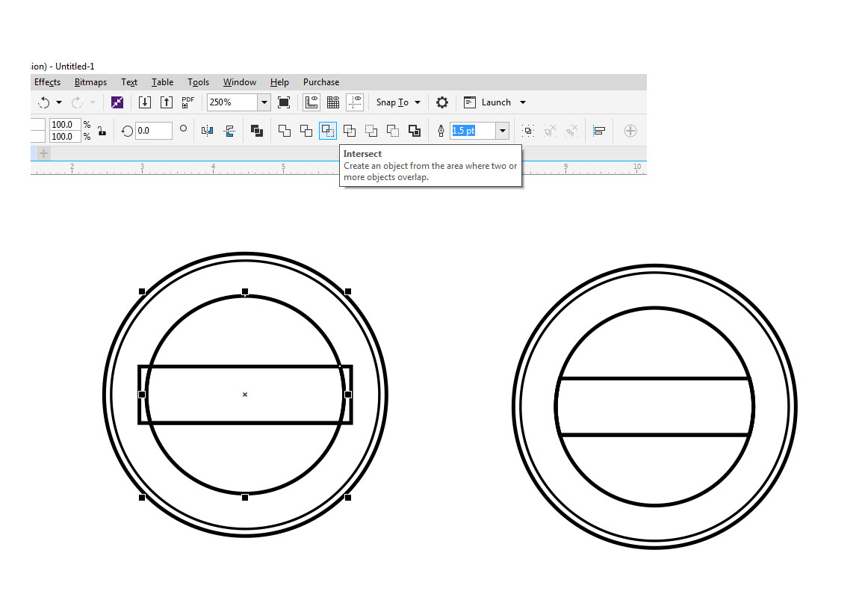Open the Bitmaps menu
This screenshot has height=612, width=868.
90,82
